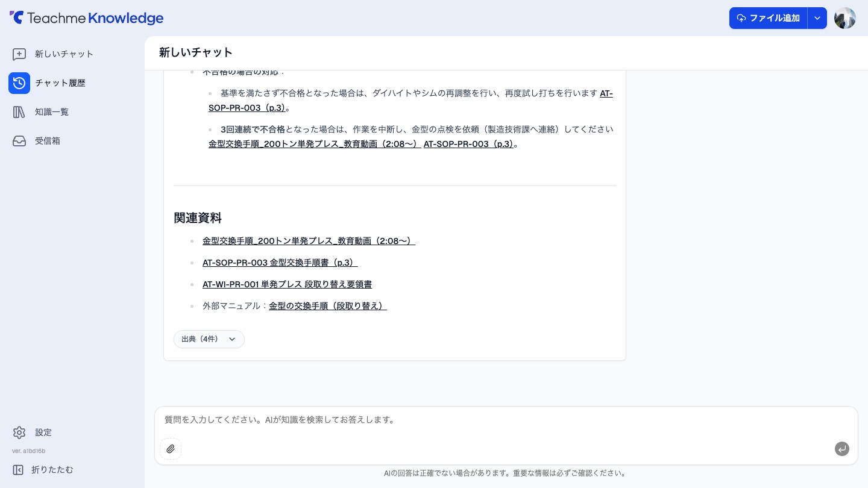868x488 pixels.
Task: Click the ファイル追加 button
Action: (769, 18)
